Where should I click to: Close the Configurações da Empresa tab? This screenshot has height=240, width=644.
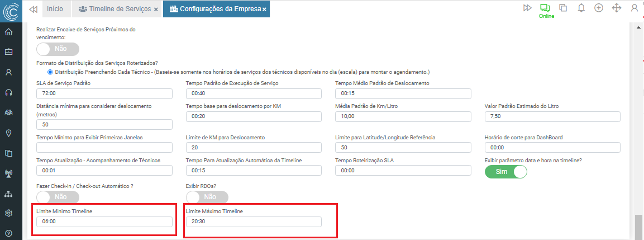click(264, 10)
